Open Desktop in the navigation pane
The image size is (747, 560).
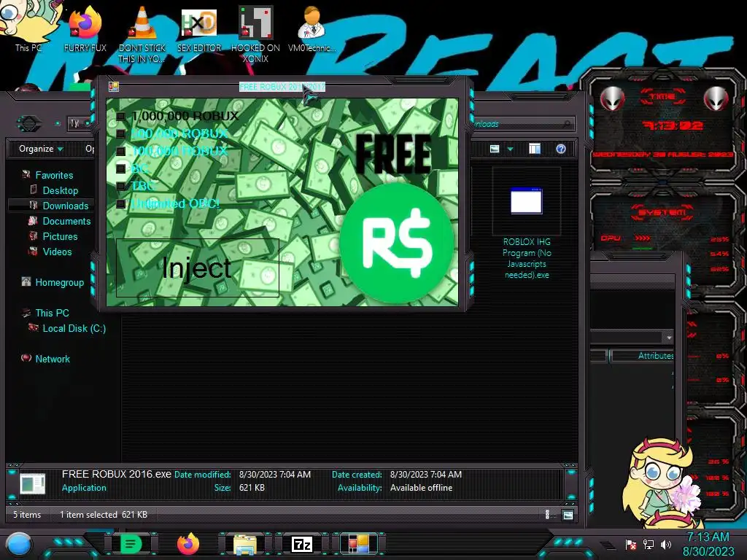coord(60,190)
